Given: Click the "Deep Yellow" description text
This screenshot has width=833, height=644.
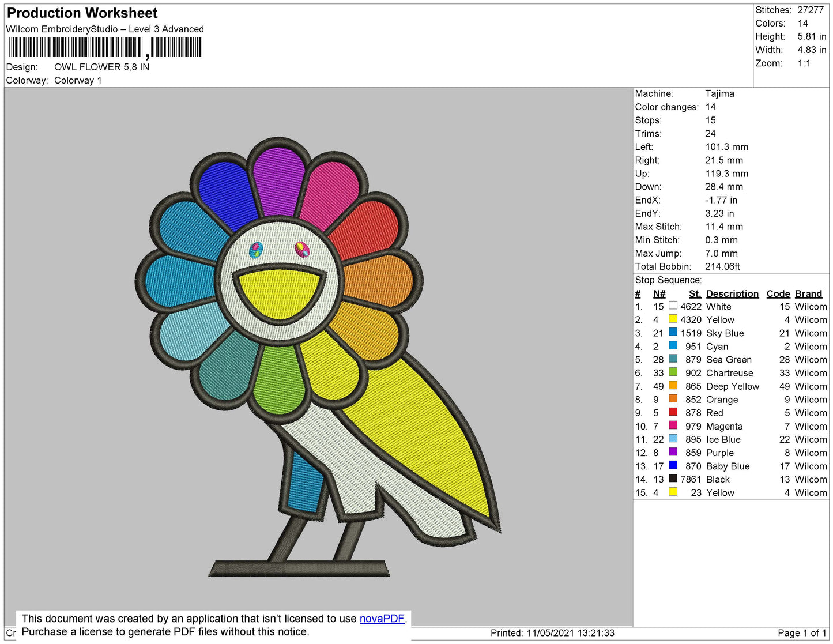Looking at the screenshot, I should [x=733, y=386].
